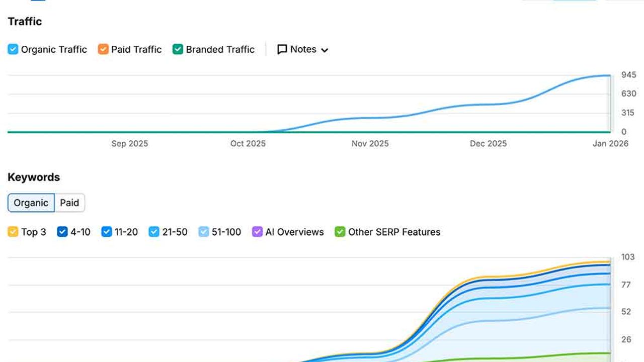644x362 pixels.
Task: Click the green Other SERP Features chart area
Action: tap(553, 359)
